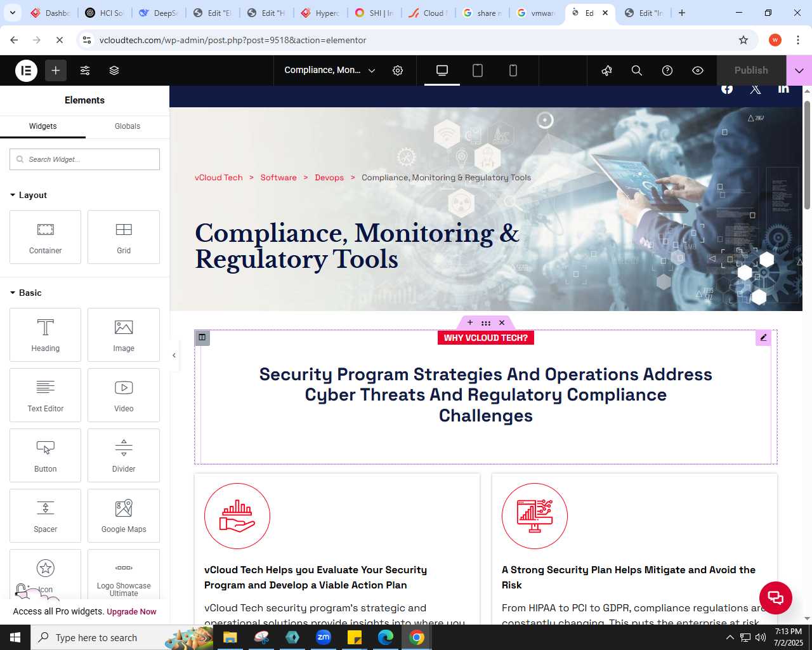Open the help question mark icon
Screen dimensions: 812x650
tap(667, 70)
